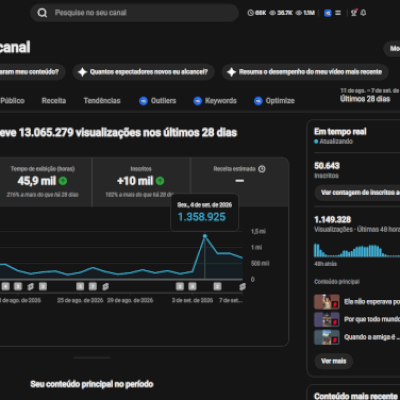Image resolution: width=400 pixels, height=400 pixels.
Task: Click the title Por que todo mundo
Action: [x=372, y=319]
